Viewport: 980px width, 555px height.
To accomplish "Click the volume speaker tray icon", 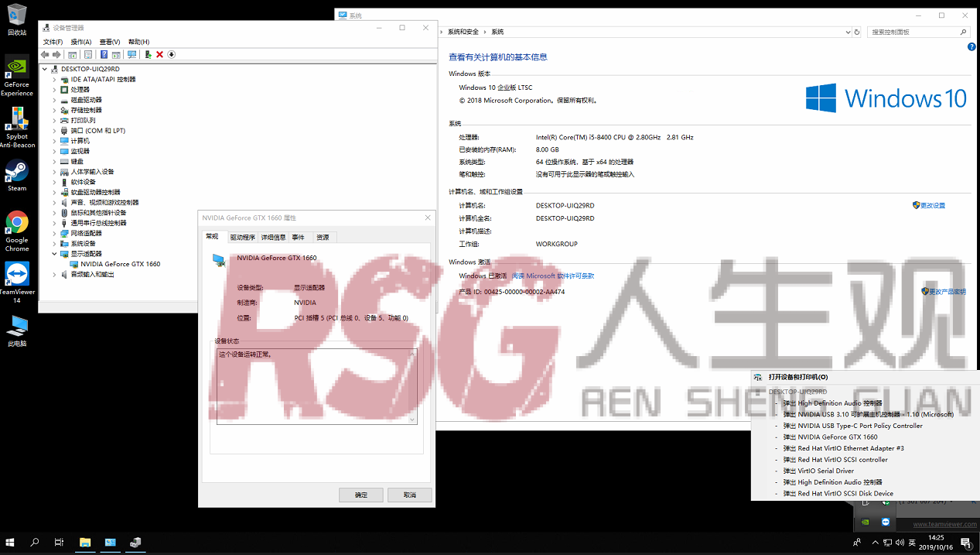I will (901, 543).
